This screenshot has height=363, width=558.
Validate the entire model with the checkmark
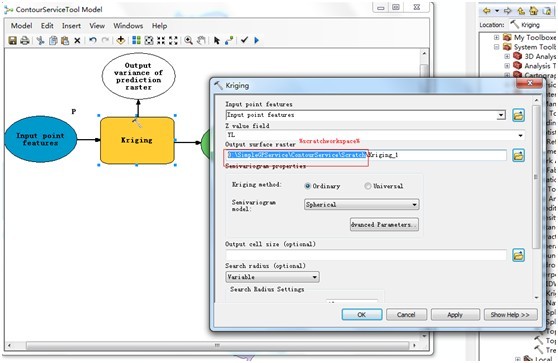pyautogui.click(x=244, y=40)
